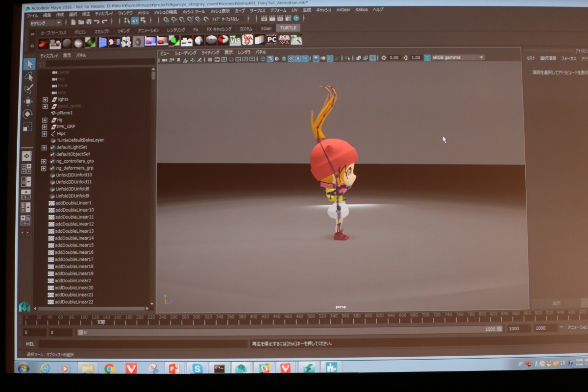
Task: Click the MEL command input field
Action: coord(142,344)
